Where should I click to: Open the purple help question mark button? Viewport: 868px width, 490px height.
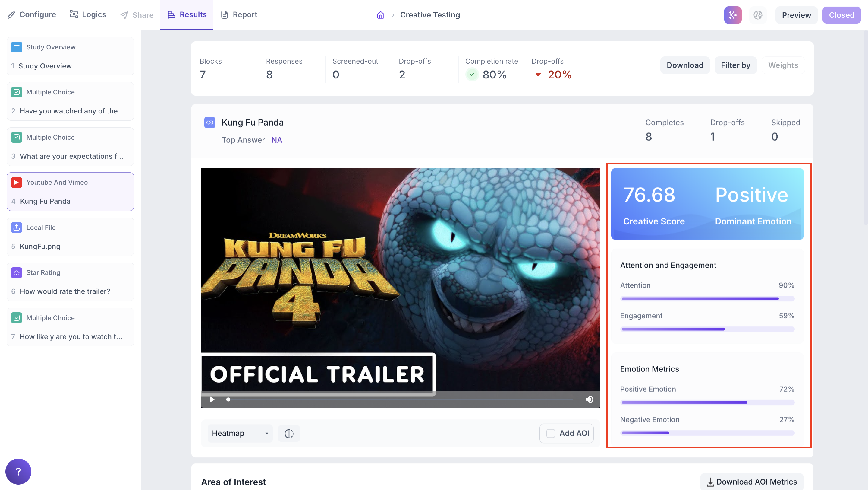pos(18,471)
